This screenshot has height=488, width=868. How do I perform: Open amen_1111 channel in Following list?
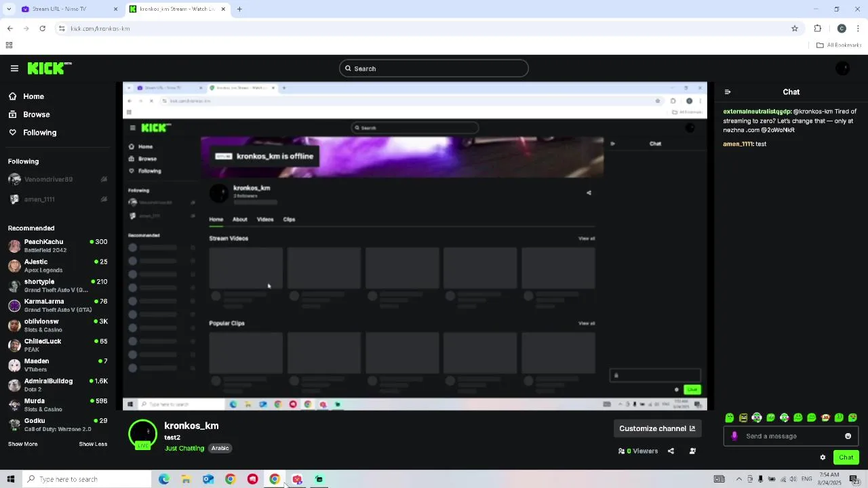[58, 199]
